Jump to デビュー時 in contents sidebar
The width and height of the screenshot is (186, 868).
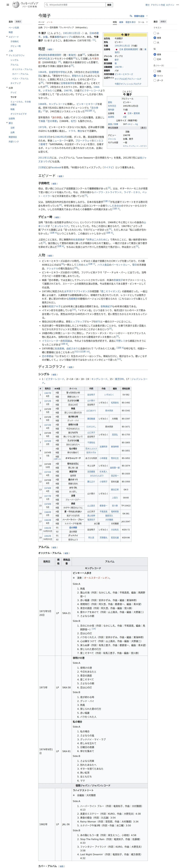click(15, 46)
